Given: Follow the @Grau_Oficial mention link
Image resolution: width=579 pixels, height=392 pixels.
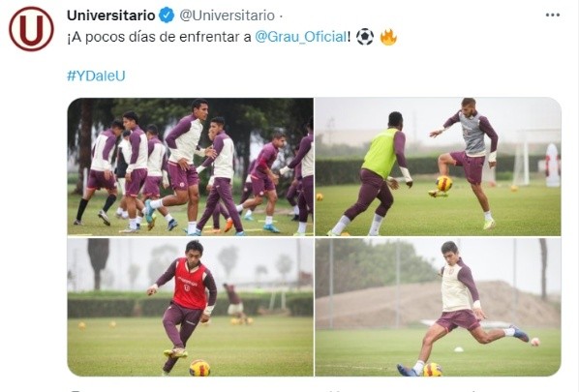Looking at the screenshot, I should pos(301,37).
